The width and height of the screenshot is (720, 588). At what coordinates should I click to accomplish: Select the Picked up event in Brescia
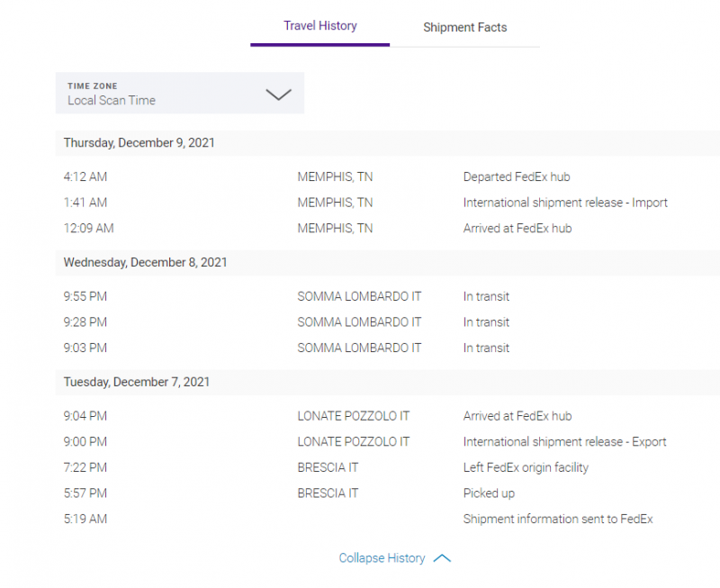tap(489, 493)
